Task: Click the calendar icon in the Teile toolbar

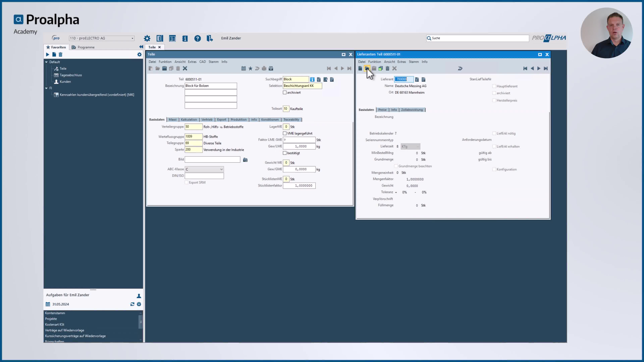Action: tap(244, 68)
